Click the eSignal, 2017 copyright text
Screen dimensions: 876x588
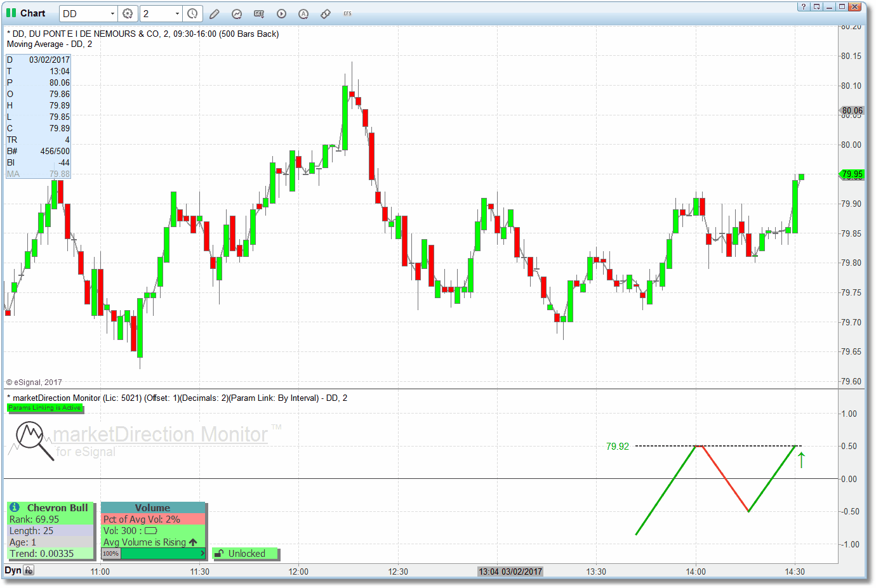point(34,382)
